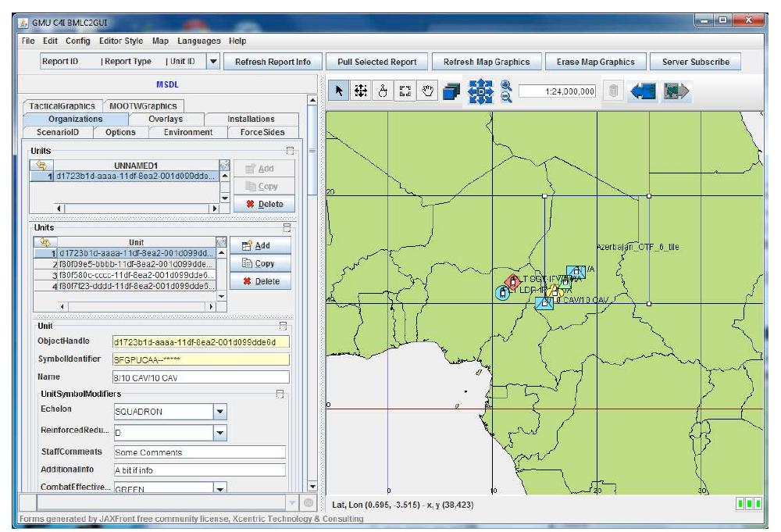
Task: Switch to the ForceSides tab
Action: [x=262, y=132]
